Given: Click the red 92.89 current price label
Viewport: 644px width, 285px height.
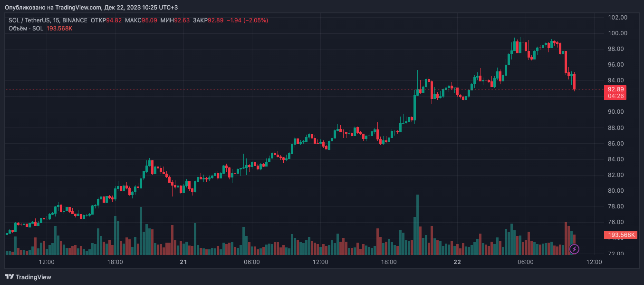Looking at the screenshot, I should click(x=615, y=89).
